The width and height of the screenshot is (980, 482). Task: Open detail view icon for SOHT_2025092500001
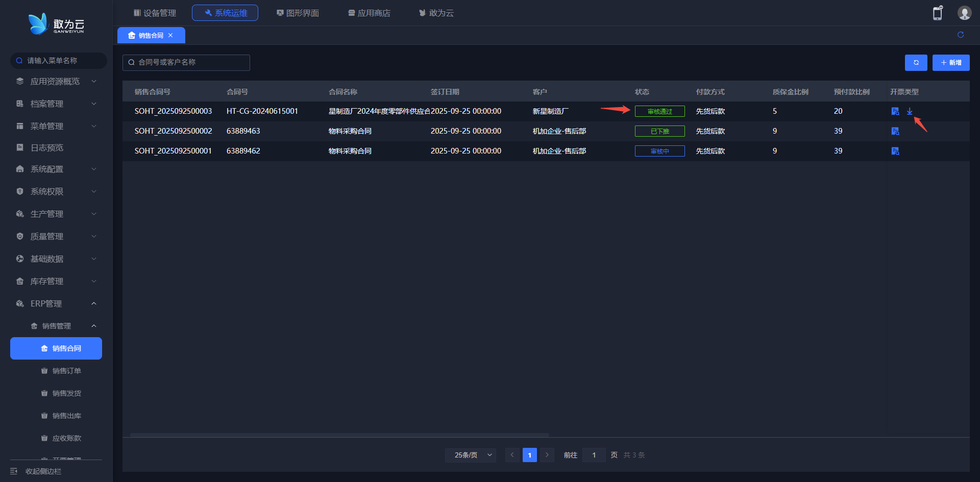895,151
